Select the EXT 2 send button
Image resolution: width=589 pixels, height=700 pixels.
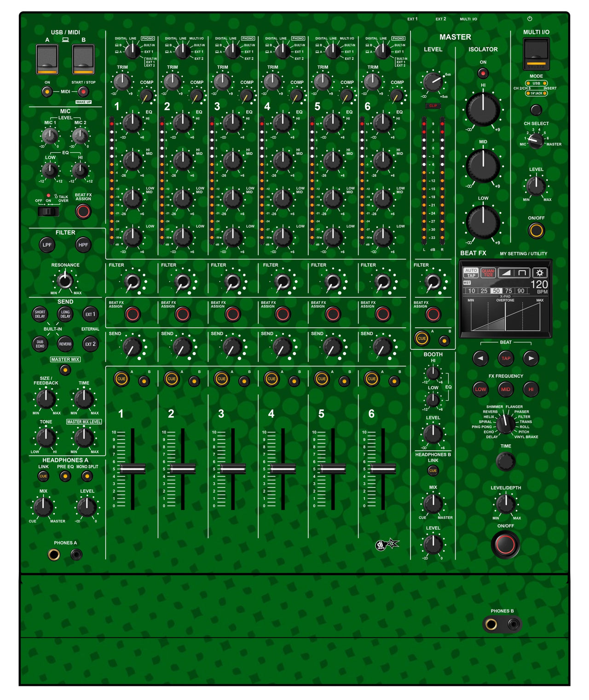tap(91, 344)
